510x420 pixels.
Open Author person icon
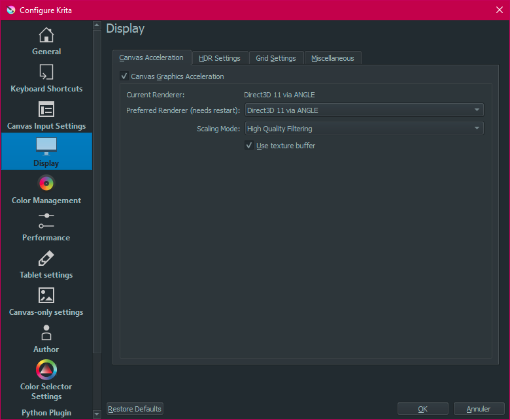(x=46, y=332)
